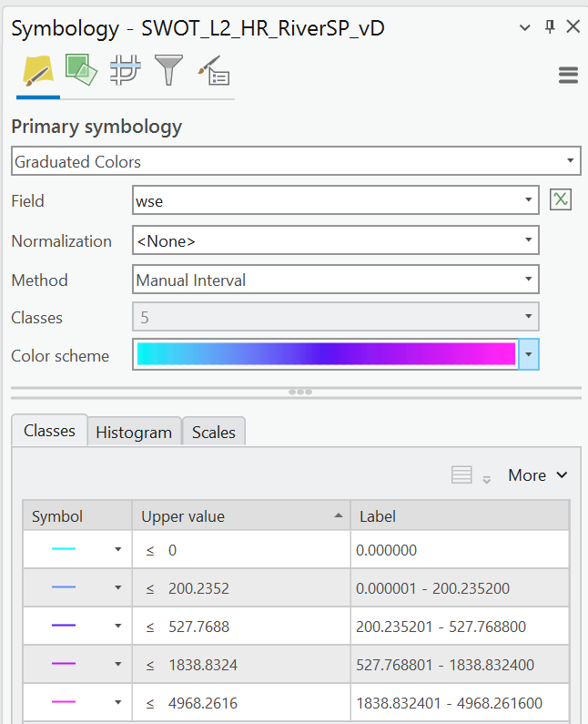Open the Method dropdown showing Manual Interval
The width and height of the screenshot is (588, 724).
click(336, 280)
